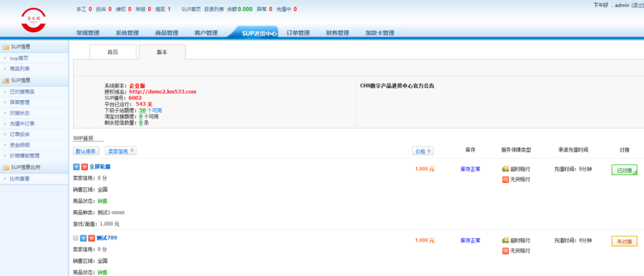644x276 pixels.
Task: Switch to the 版本 tab
Action: [x=162, y=52]
